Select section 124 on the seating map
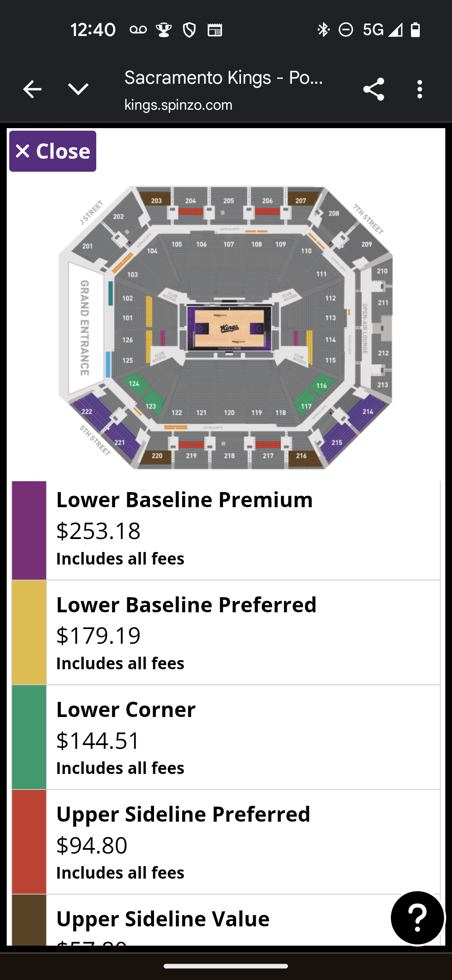Image resolution: width=452 pixels, height=980 pixels. (134, 384)
